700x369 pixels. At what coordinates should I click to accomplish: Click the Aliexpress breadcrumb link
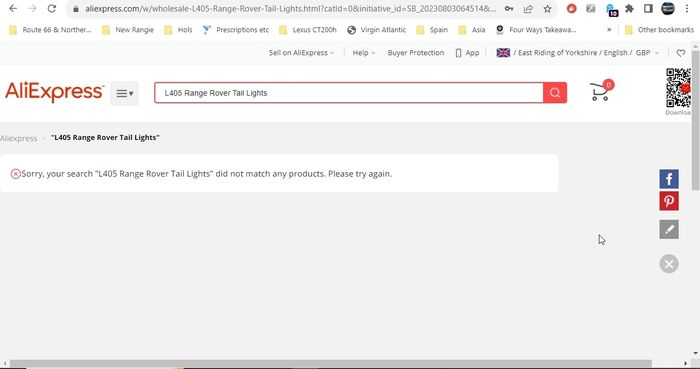point(18,138)
